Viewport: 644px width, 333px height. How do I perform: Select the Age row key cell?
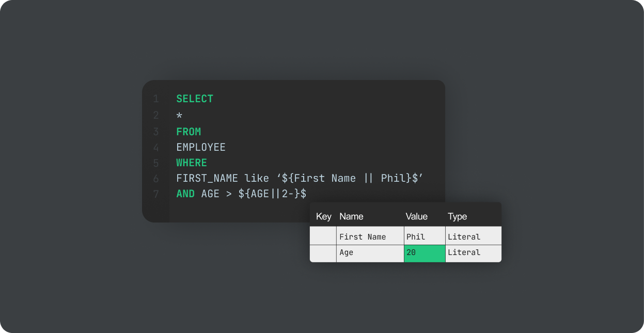pos(323,252)
